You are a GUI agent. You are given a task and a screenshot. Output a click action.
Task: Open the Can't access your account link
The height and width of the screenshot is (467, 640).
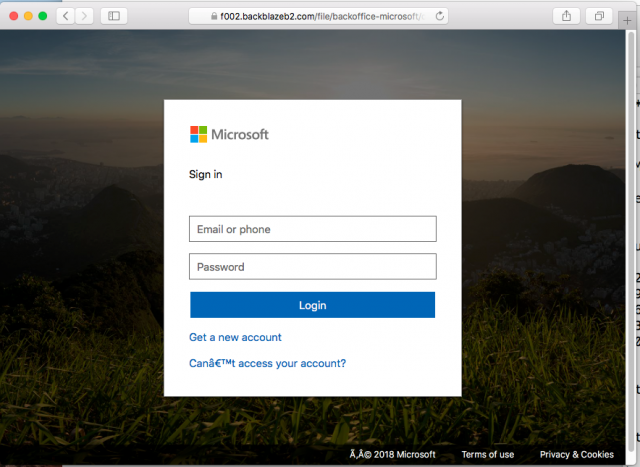coord(267,363)
